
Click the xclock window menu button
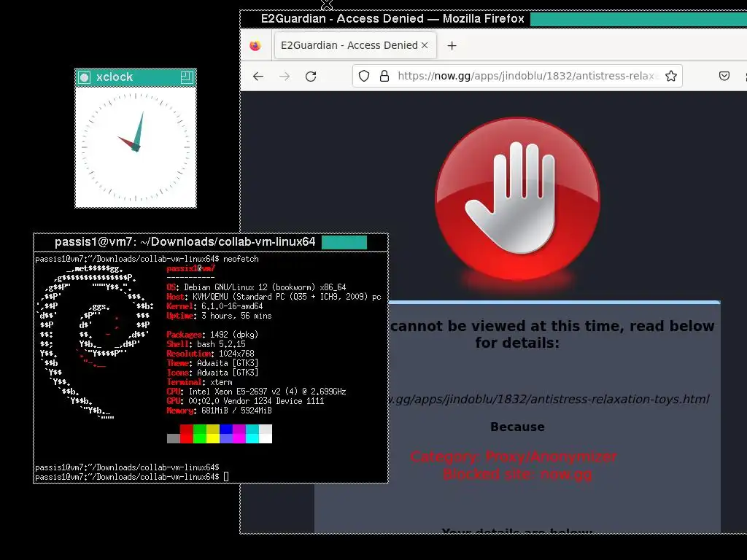point(85,77)
